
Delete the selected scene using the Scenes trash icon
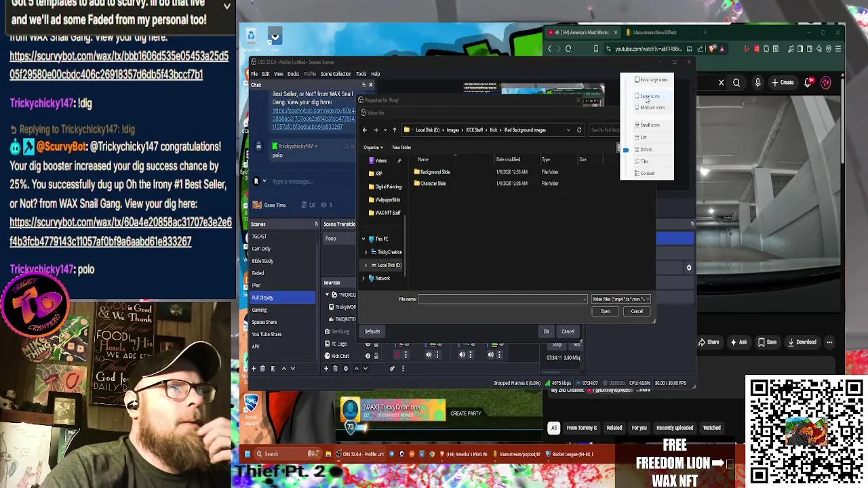(262, 369)
